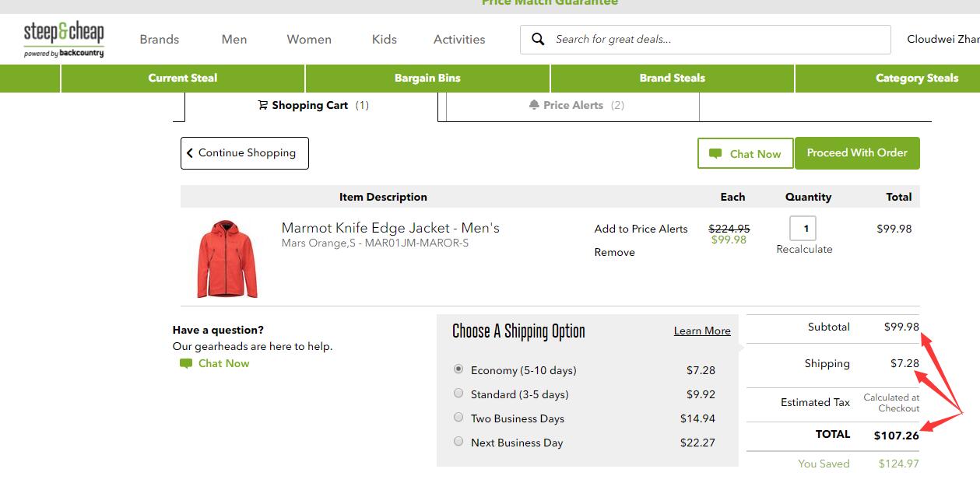Screen dimensions: 980x497
Task: Open Cloudwei account name link
Action: (943, 39)
